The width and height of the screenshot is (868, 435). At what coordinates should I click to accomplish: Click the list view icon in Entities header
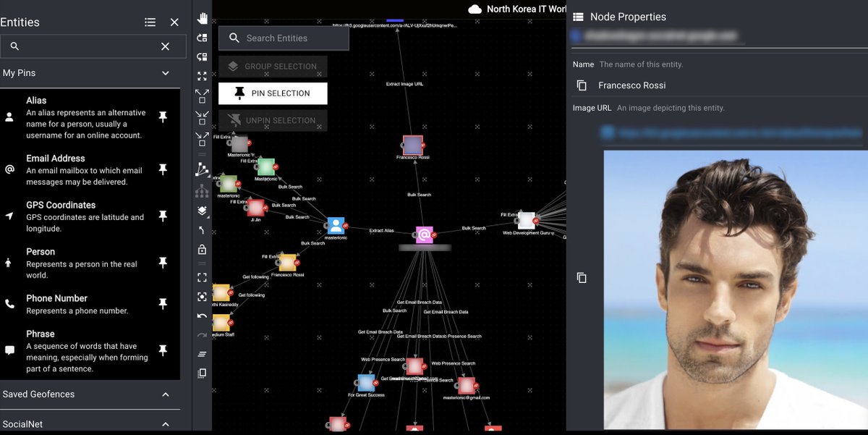150,22
